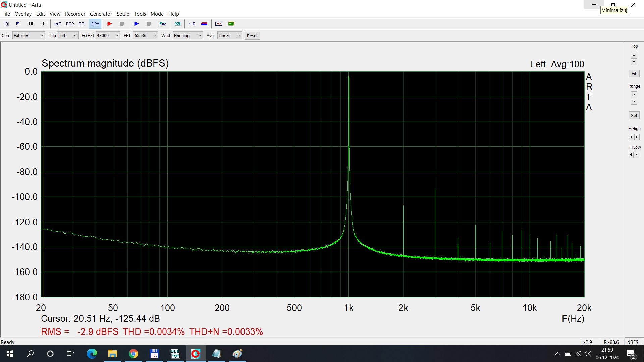Image resolution: width=644 pixels, height=362 pixels.
Task: Open the Mode menu
Action: tap(157, 14)
